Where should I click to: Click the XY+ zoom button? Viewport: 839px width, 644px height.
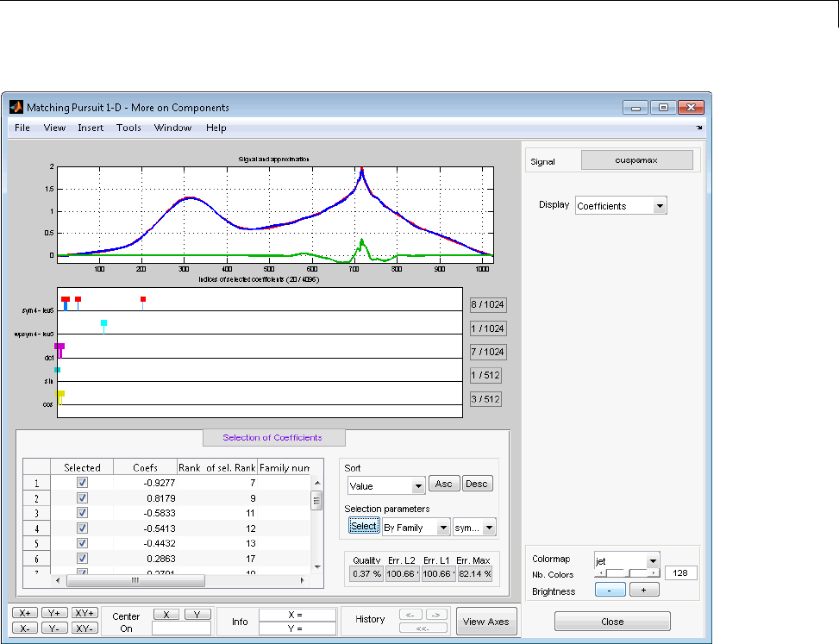point(85,612)
